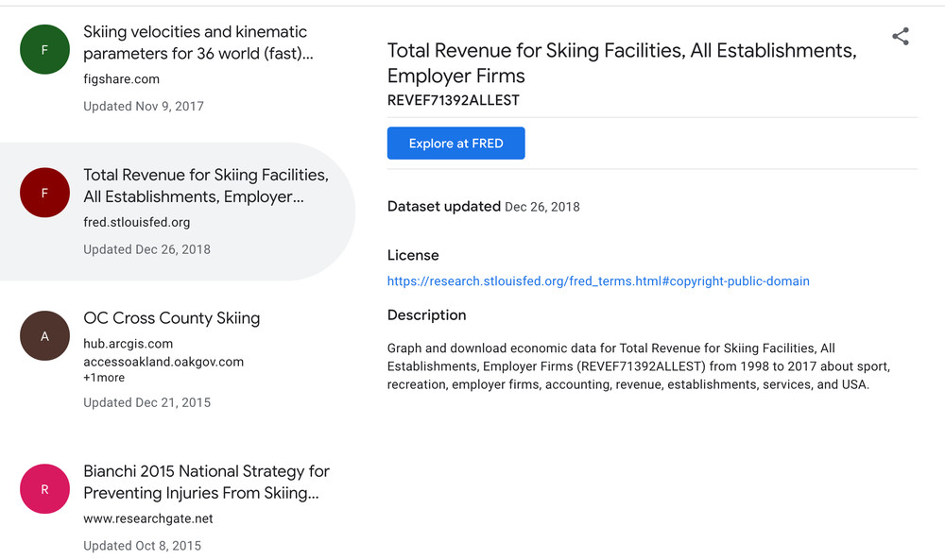Click the green F avatar for figshare dataset
Image resolution: width=945 pixels, height=560 pixels.
(44, 50)
